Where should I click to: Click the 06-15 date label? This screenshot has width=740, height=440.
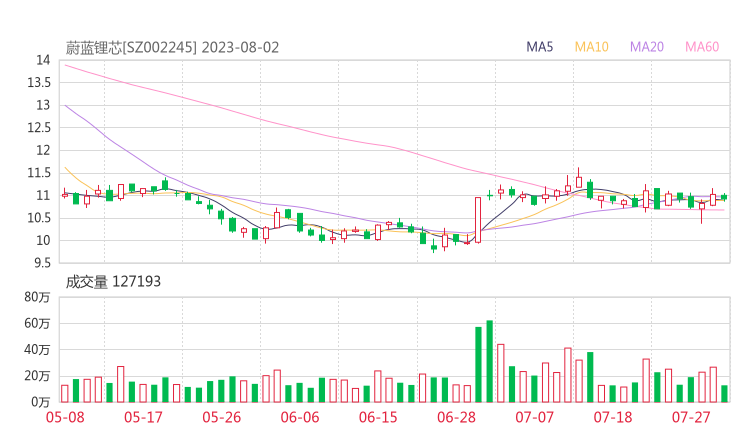(378, 417)
